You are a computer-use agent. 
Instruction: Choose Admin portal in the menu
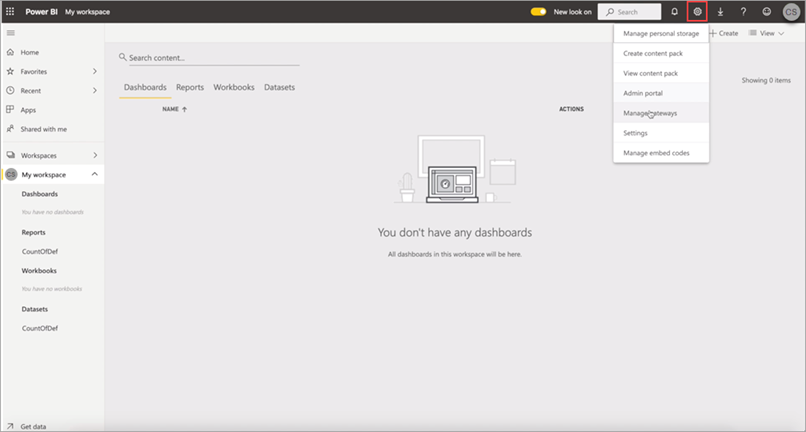pos(643,93)
